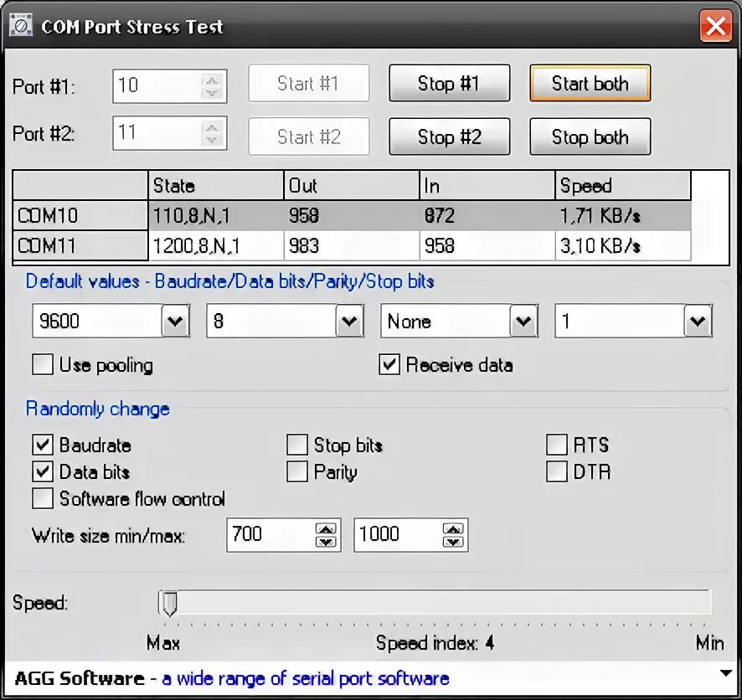Decrease minimum write size with down arrow
The height and width of the screenshot is (700, 742).
click(326, 542)
